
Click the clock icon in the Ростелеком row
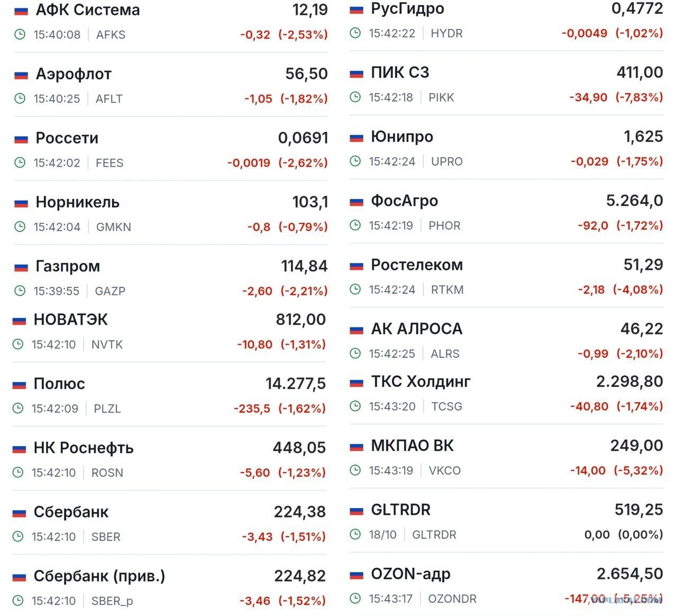355,289
